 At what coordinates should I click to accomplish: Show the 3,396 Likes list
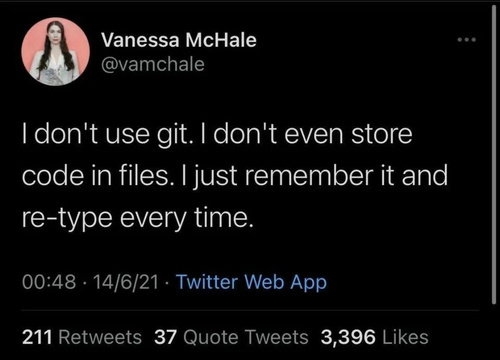[x=374, y=337]
